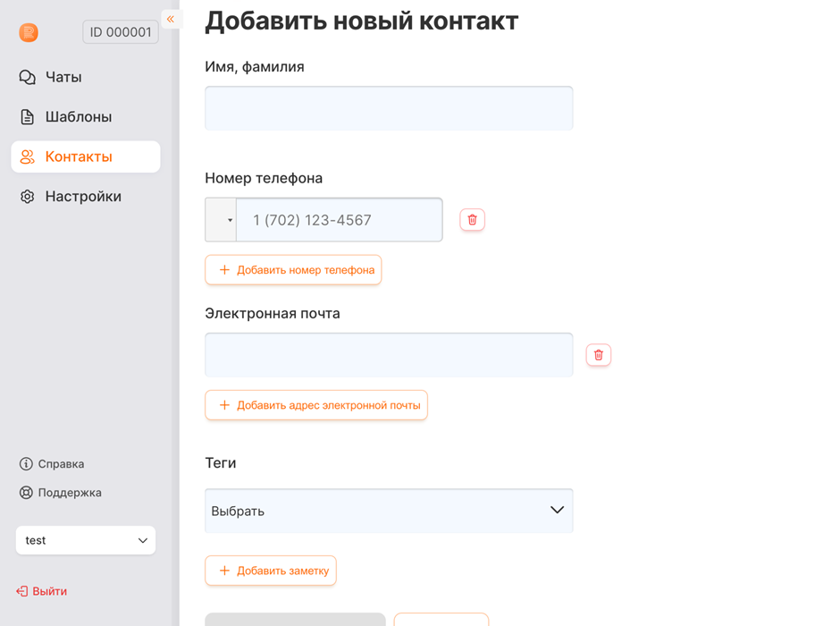Click the Поддержка lifebuoy icon
The width and height of the screenshot is (840, 626).
click(26, 493)
